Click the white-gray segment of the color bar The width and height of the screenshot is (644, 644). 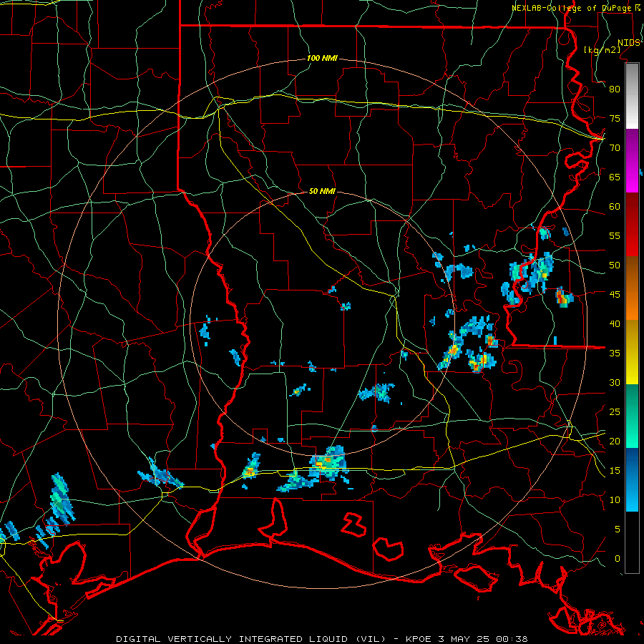pos(632,97)
